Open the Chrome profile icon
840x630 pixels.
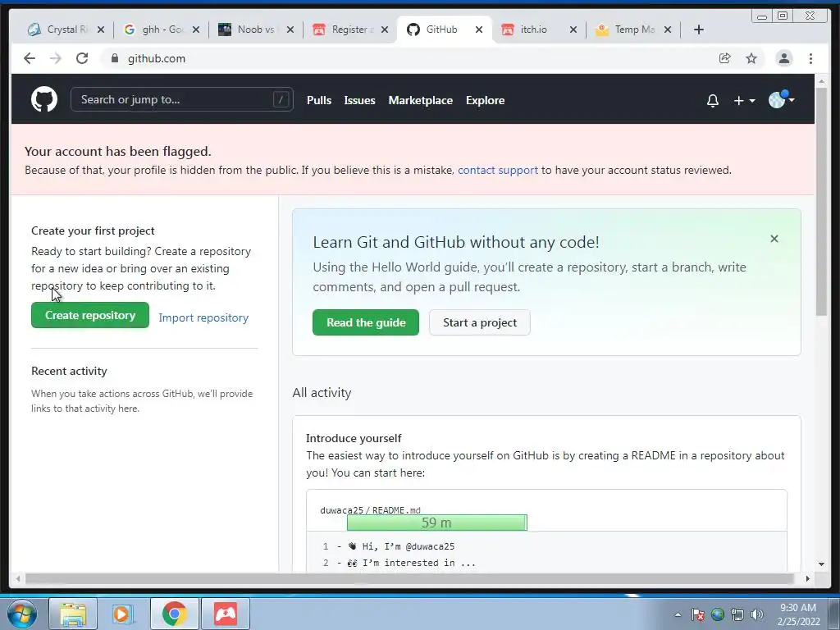click(x=783, y=58)
